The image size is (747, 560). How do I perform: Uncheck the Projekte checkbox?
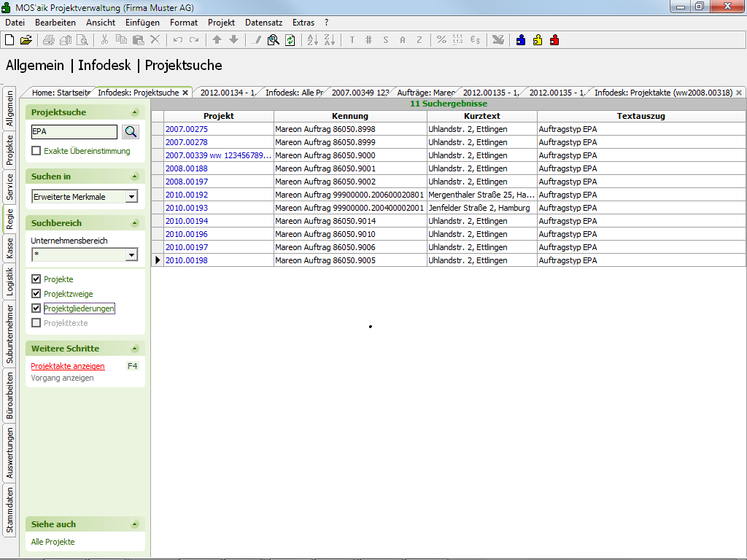pyautogui.click(x=36, y=279)
